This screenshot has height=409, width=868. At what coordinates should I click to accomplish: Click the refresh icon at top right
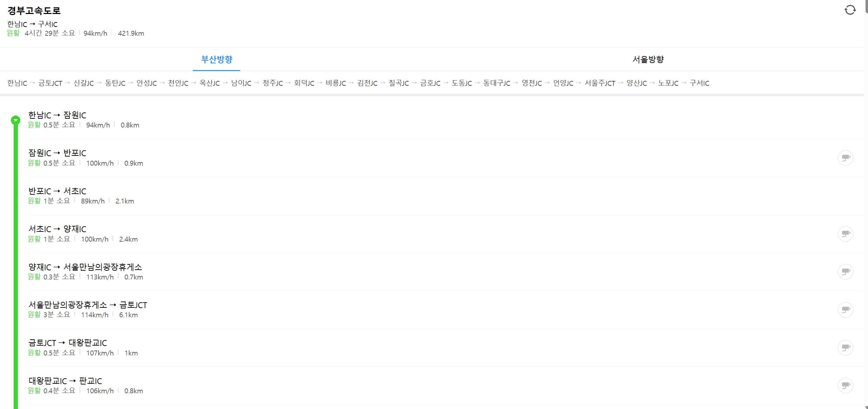point(850,10)
